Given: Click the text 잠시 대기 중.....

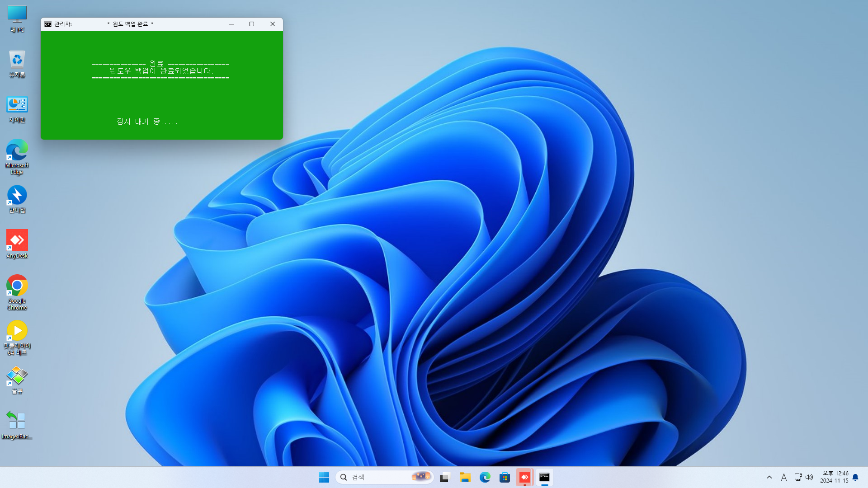Looking at the screenshot, I should pyautogui.click(x=147, y=122).
